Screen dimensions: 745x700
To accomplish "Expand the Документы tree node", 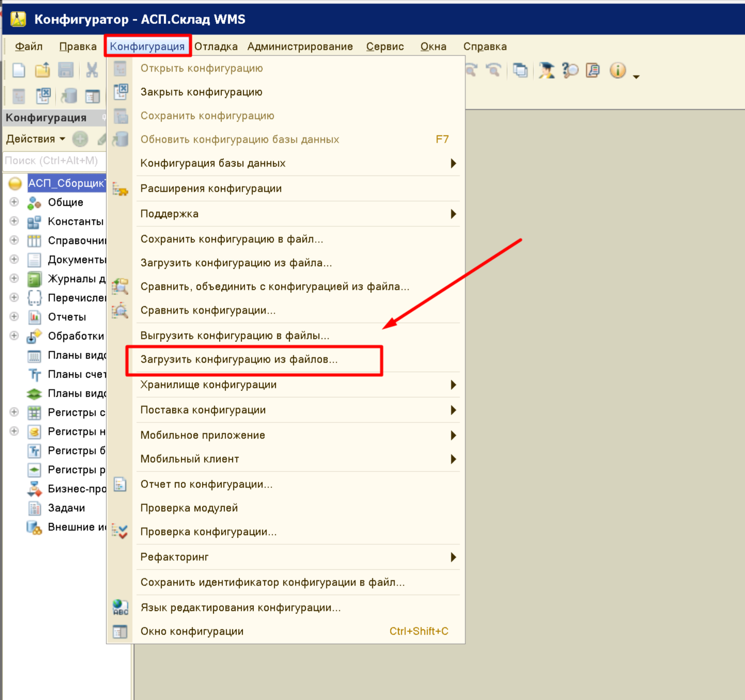I will coord(14,259).
